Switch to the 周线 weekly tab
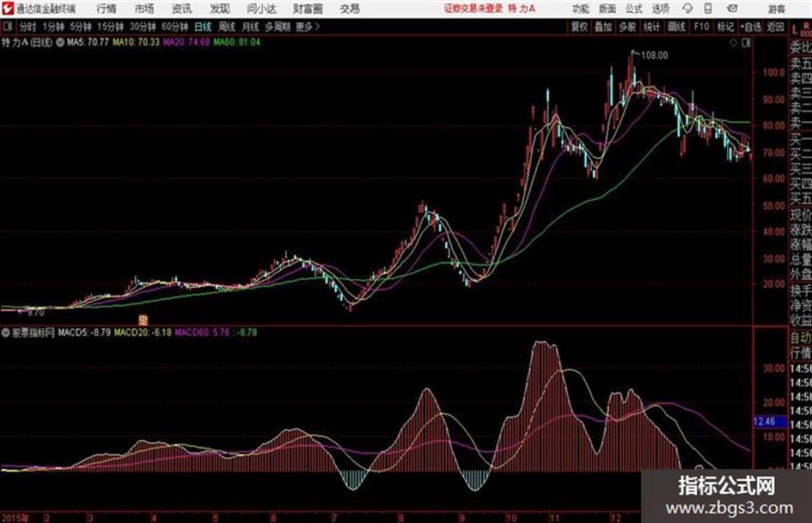The height and width of the screenshot is (523, 812). pos(227,27)
